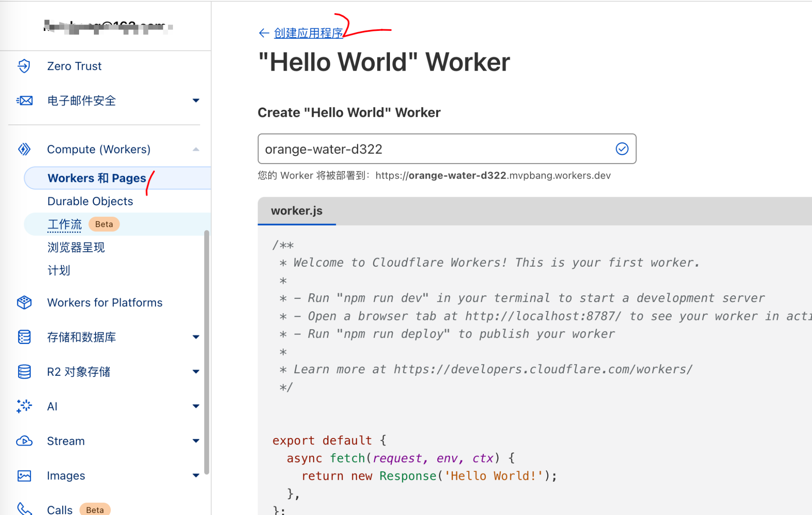Click the R2 object storage icon

tap(24, 372)
